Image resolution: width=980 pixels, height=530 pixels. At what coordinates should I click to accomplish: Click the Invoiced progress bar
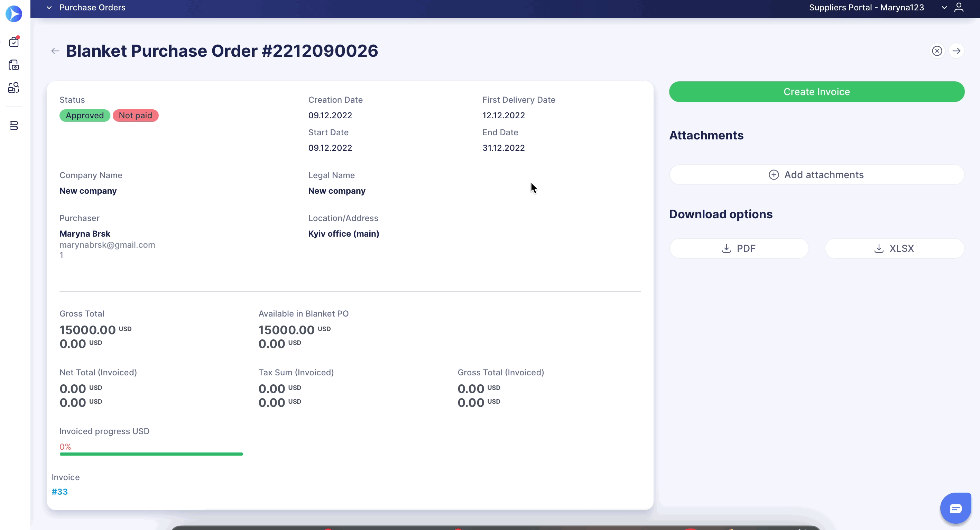(151, 454)
